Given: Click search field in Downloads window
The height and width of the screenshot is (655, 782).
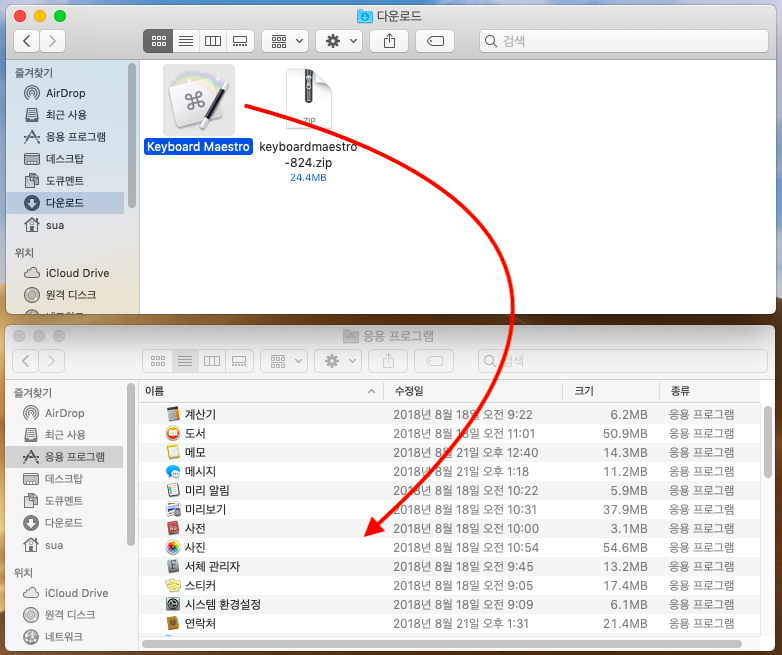Looking at the screenshot, I should [x=623, y=41].
